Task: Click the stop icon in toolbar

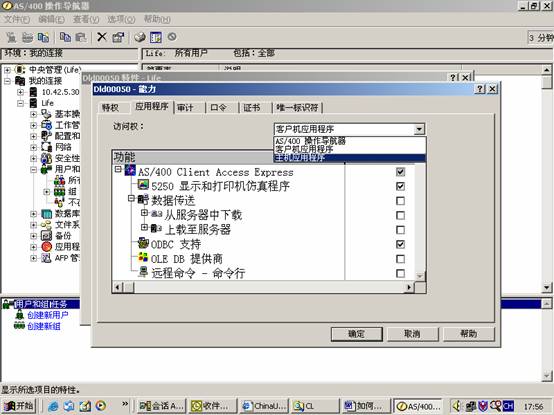Action: point(172,36)
